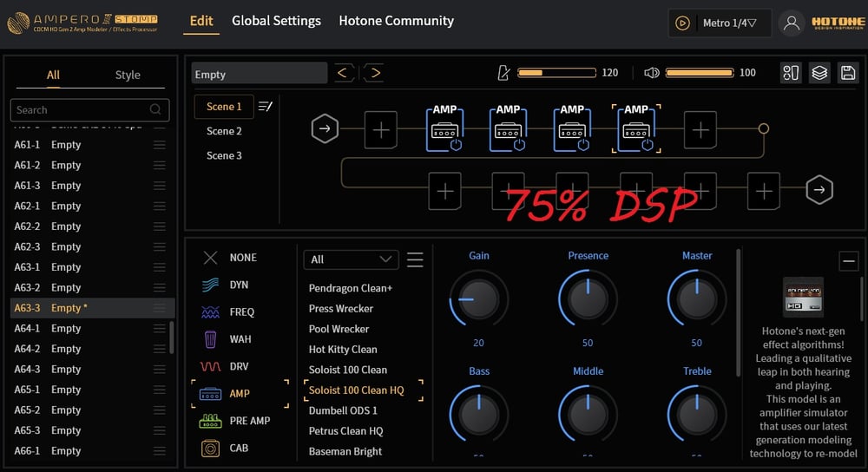The height and width of the screenshot is (472, 868).
Task: Click the tap tempo metronome icon
Action: [x=503, y=73]
